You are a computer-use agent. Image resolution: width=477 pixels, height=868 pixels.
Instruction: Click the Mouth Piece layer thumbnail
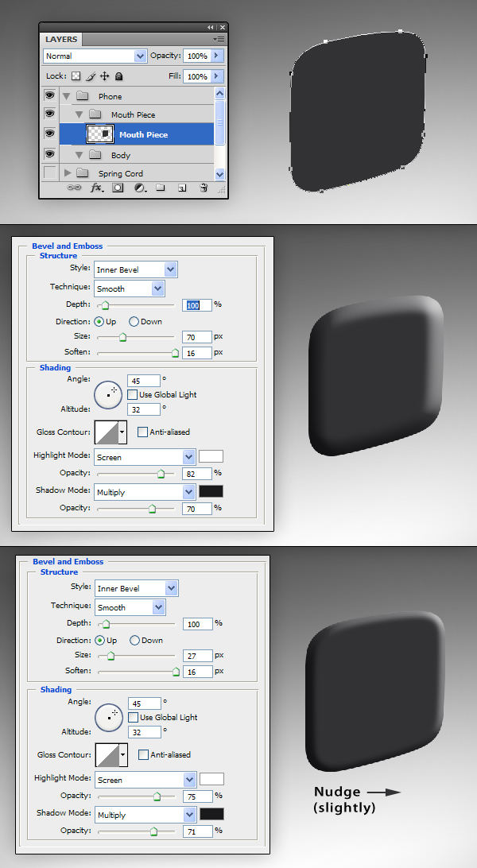101,134
